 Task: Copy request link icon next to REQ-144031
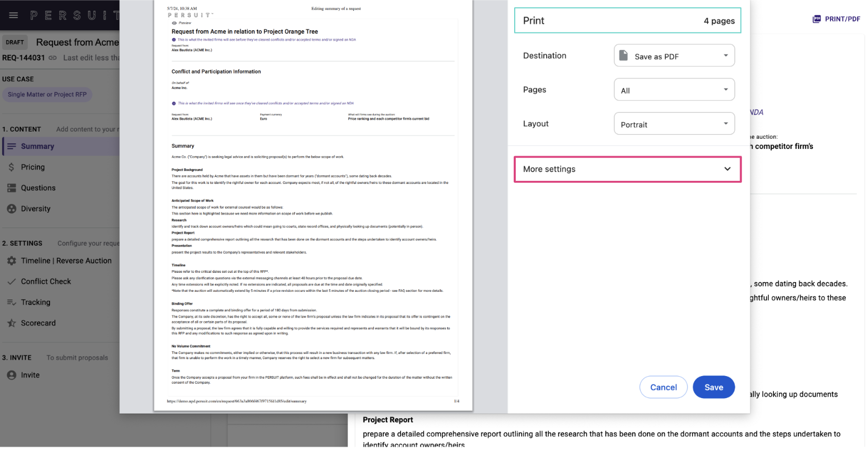pyautogui.click(x=52, y=58)
